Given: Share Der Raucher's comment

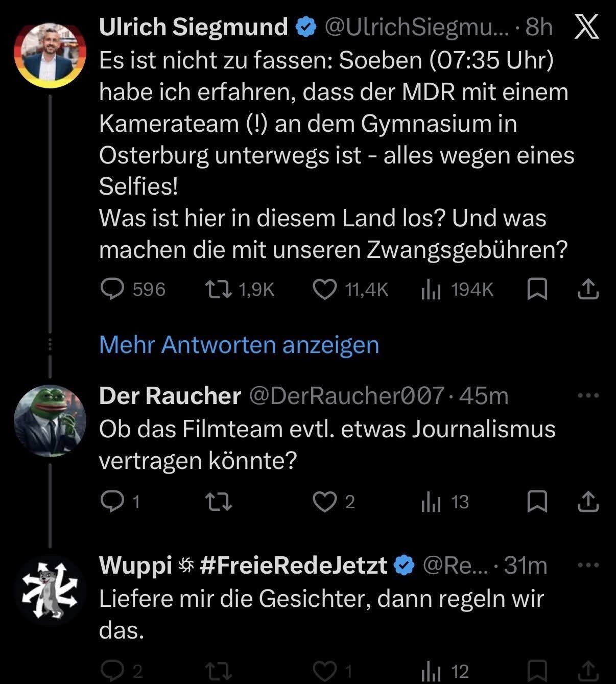Looking at the screenshot, I should 587,502.
